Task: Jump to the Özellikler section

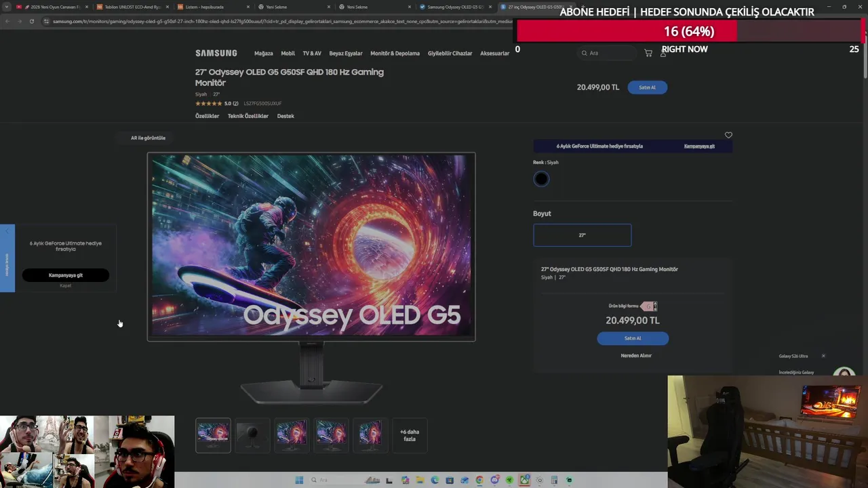Action: coord(207,116)
